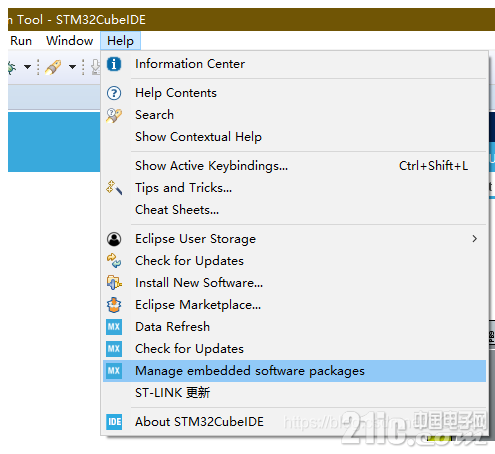Open Help Contents
The image size is (495, 454).
pyautogui.click(x=294, y=93)
